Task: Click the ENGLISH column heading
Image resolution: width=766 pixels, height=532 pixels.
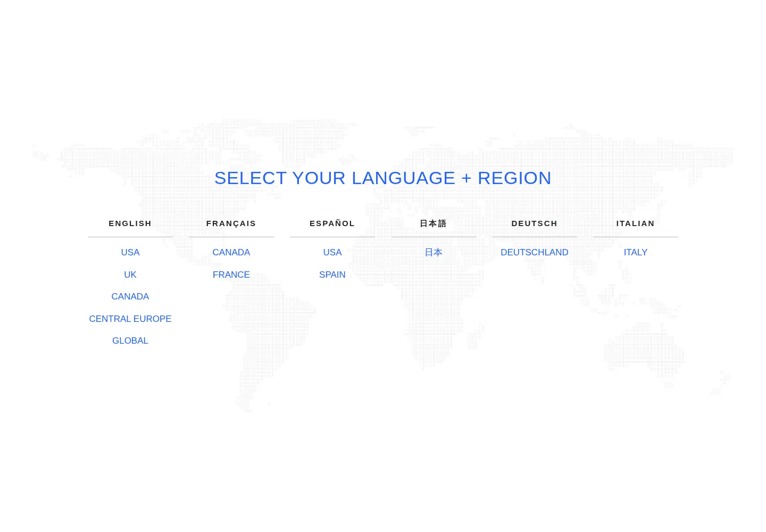Action: tap(130, 223)
